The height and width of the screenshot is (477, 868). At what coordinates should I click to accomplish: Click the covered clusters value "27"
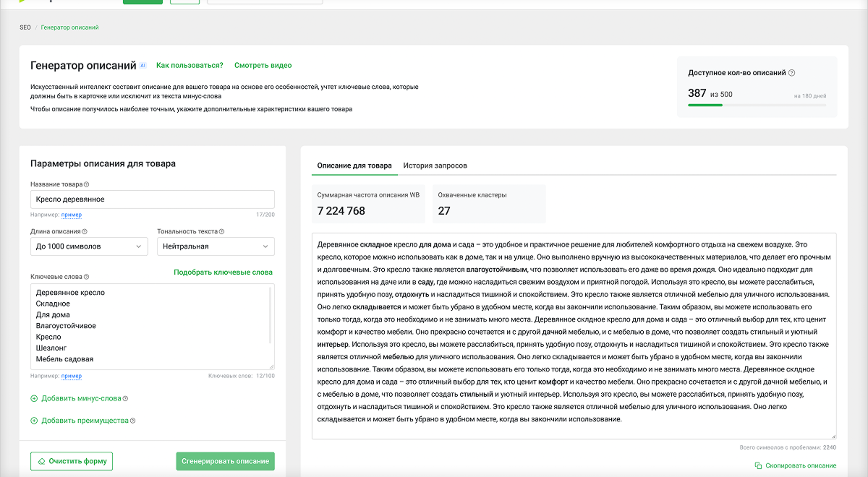point(444,211)
